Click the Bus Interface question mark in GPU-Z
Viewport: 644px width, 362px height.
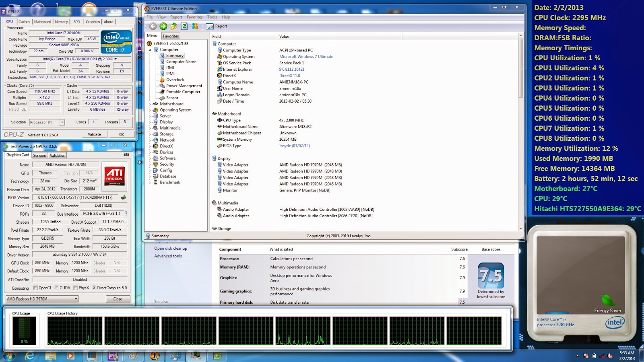pyautogui.click(x=126, y=214)
